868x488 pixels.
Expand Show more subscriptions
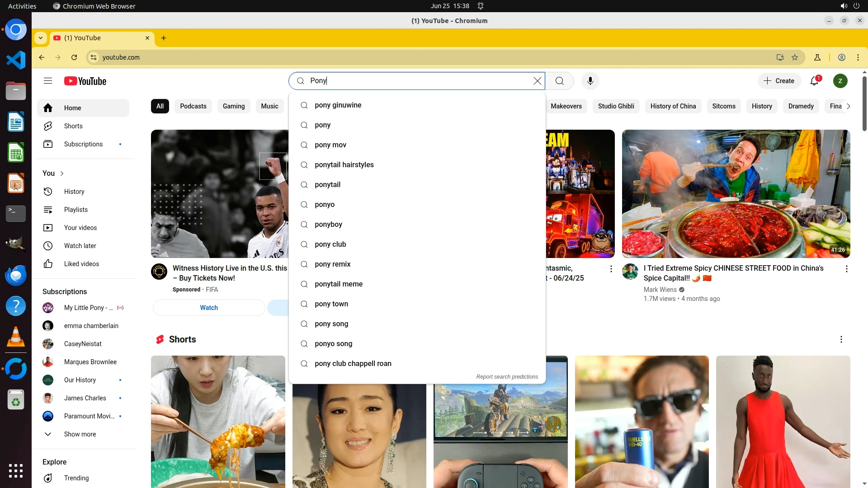click(80, 434)
